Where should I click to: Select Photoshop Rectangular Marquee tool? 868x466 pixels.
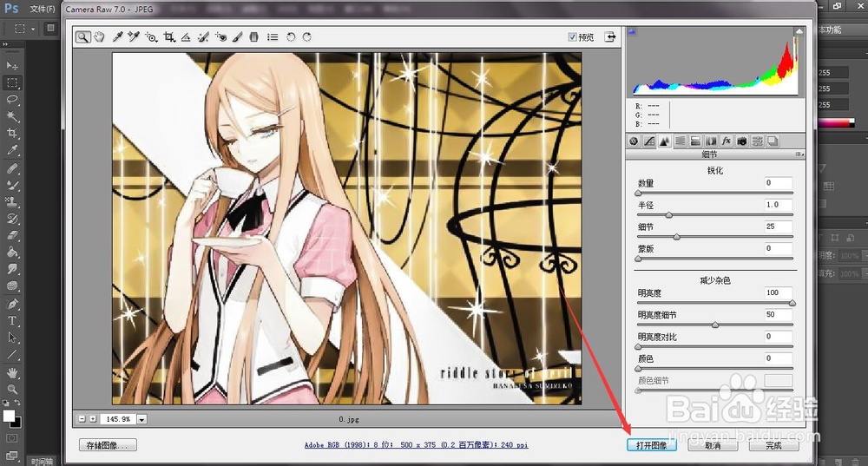tap(11, 82)
